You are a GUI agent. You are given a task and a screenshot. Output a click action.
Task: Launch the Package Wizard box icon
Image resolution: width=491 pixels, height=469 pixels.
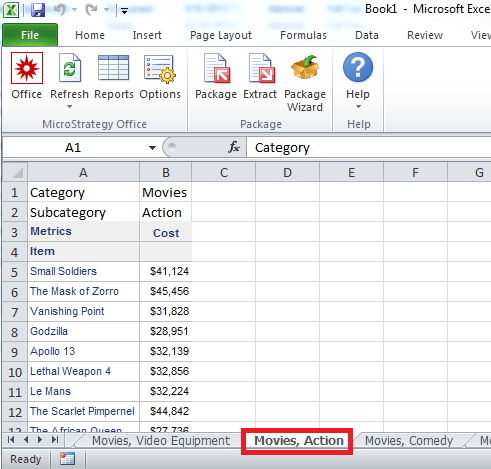pos(305,67)
